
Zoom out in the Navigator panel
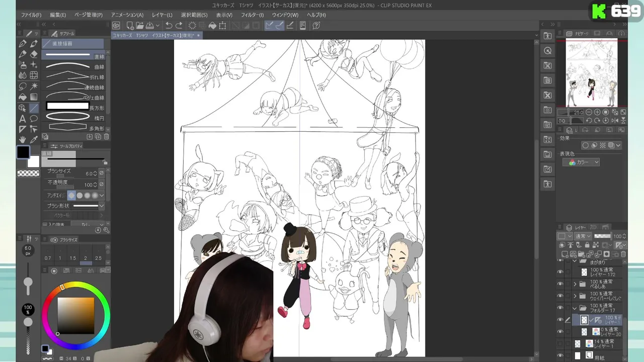click(x=588, y=112)
